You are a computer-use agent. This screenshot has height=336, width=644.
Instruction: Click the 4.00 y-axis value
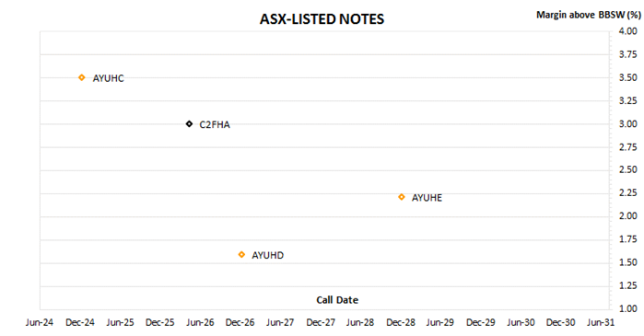click(628, 31)
